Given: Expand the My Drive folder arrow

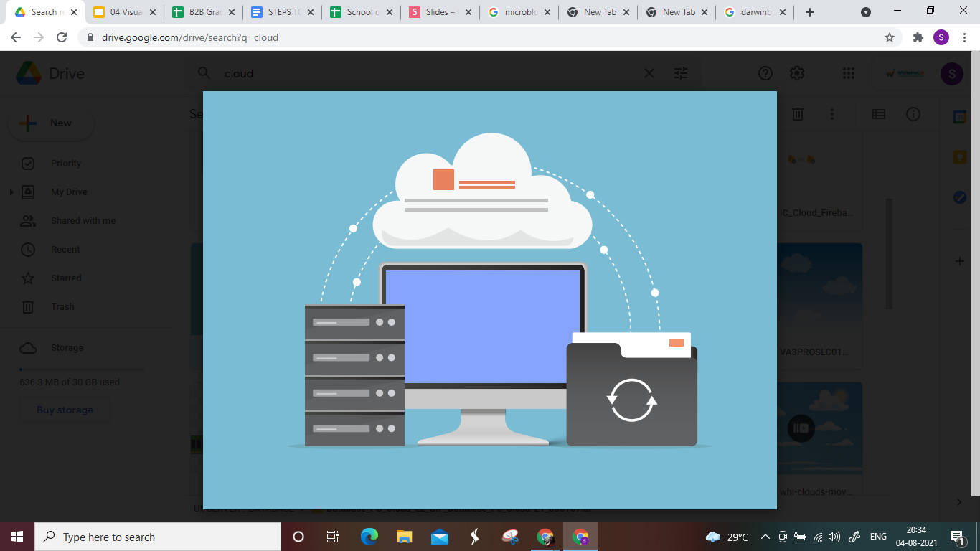Looking at the screenshot, I should pos(11,192).
